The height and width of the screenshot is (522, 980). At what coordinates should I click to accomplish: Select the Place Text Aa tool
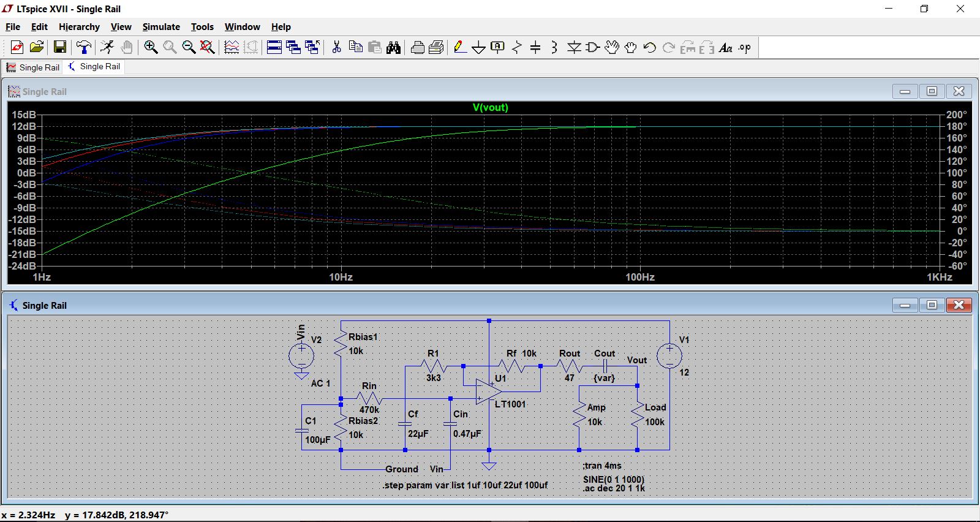click(x=726, y=47)
